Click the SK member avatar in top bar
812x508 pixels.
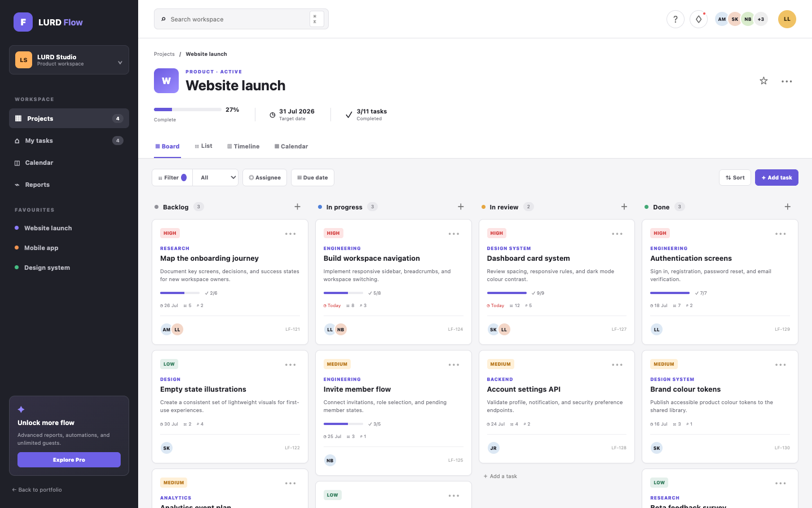[735, 19]
